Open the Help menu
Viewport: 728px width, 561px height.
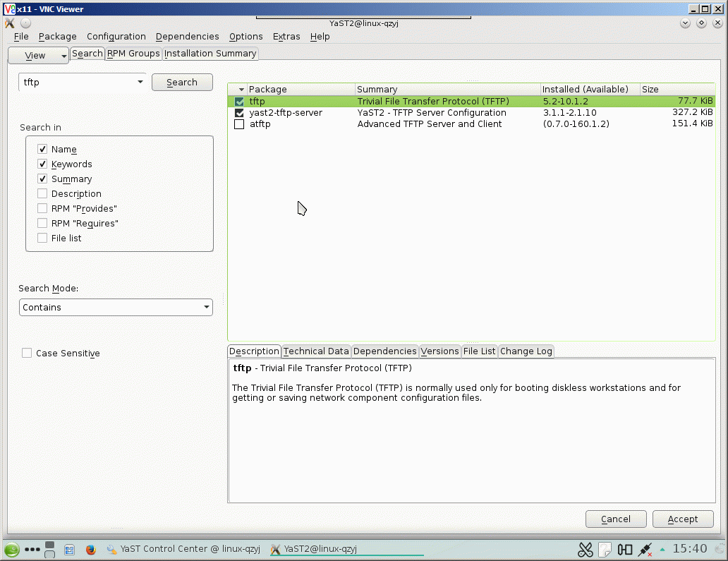320,36
